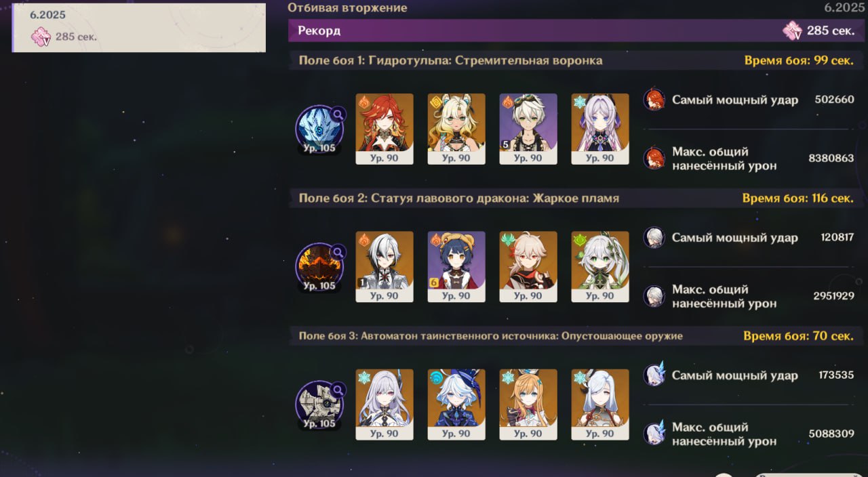The image size is (868, 477).
Task: Open the 6.2025 record card on left
Action: [x=139, y=28]
